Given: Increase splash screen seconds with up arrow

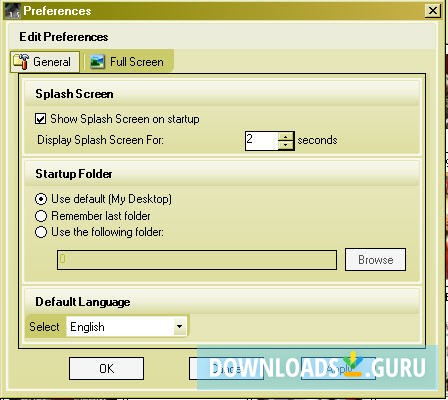Looking at the screenshot, I should tap(286, 137).
